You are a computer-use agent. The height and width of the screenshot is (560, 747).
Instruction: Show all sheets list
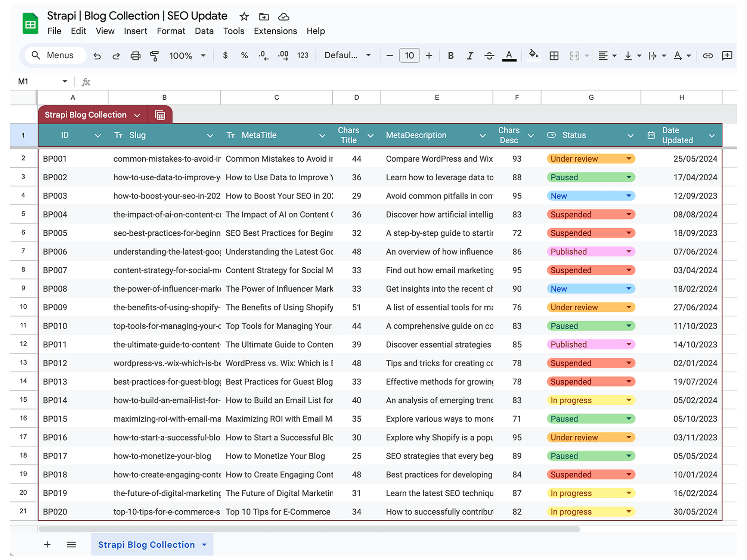71,545
